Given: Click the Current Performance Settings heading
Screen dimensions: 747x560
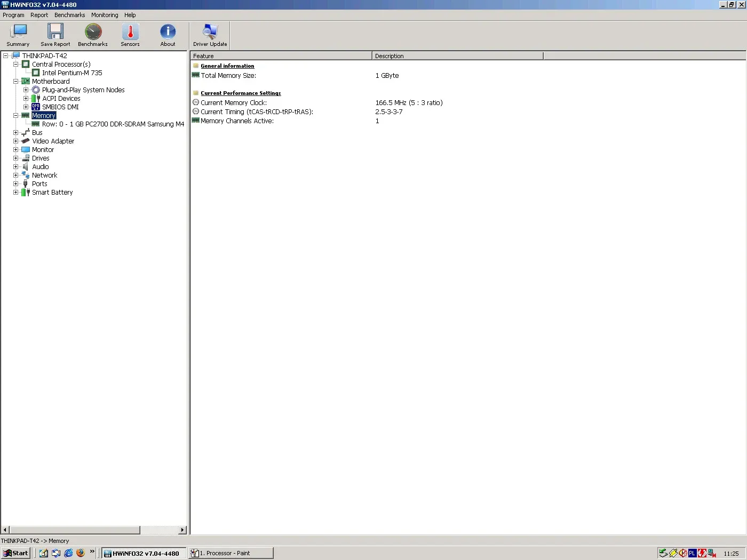Looking at the screenshot, I should pyautogui.click(x=241, y=93).
